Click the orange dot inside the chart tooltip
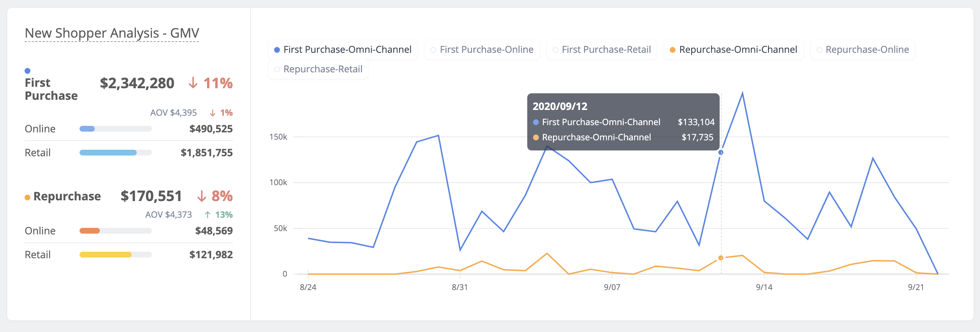The image size is (980, 332). pos(536,137)
